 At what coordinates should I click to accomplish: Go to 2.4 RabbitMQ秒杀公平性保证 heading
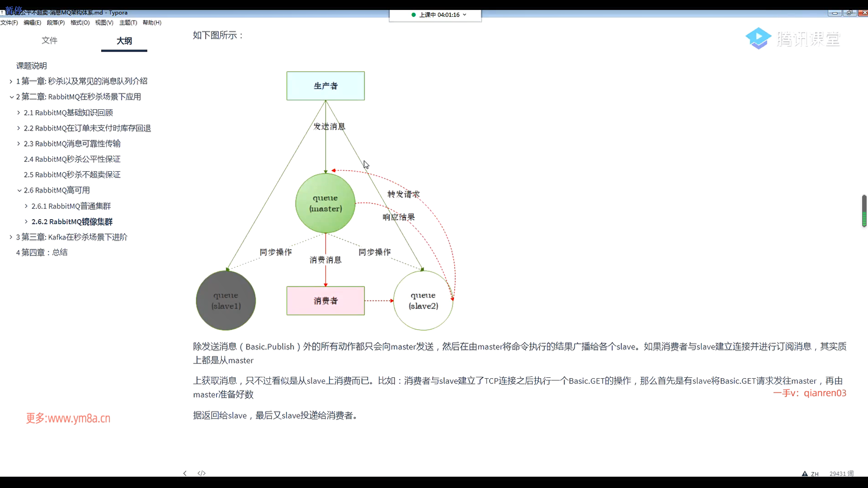pyautogui.click(x=72, y=159)
